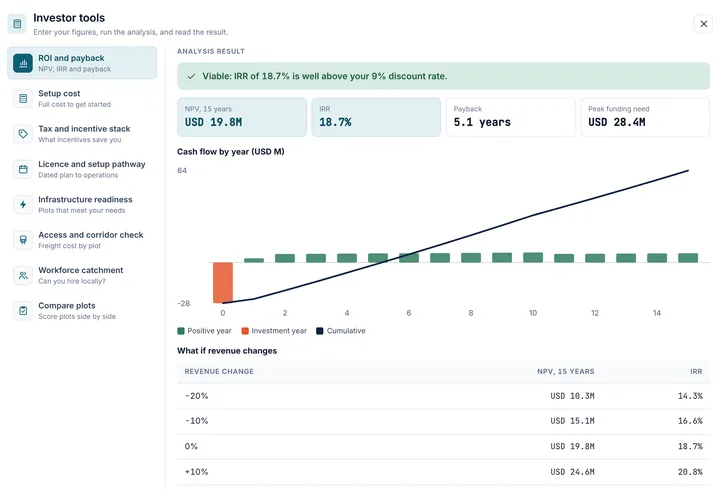The width and height of the screenshot is (720, 495).
Task: Click the 16.6% IRR table value
Action: pyautogui.click(x=690, y=421)
